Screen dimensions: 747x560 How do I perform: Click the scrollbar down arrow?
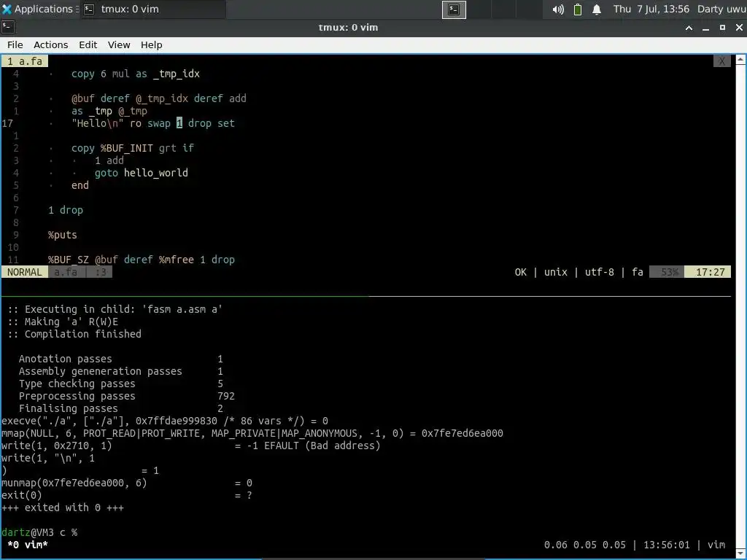(x=741, y=554)
